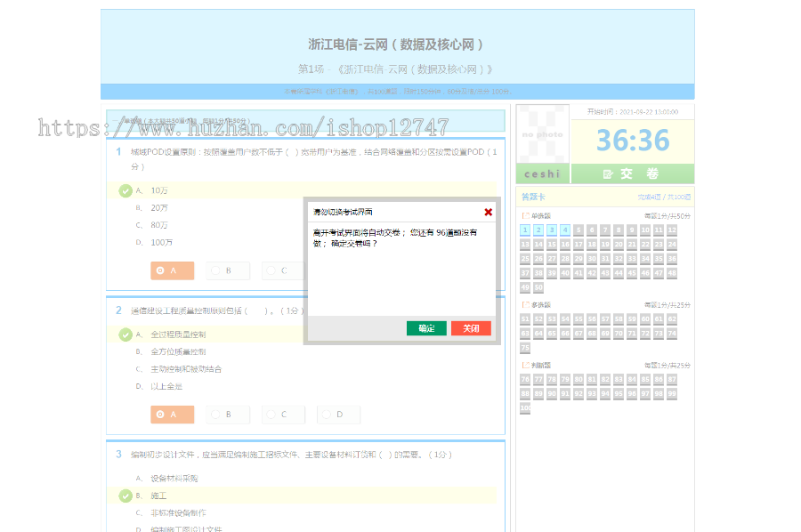Image resolution: width=801 pixels, height=532 pixels.
Task: Select radio option B for question 2
Action: click(228, 415)
